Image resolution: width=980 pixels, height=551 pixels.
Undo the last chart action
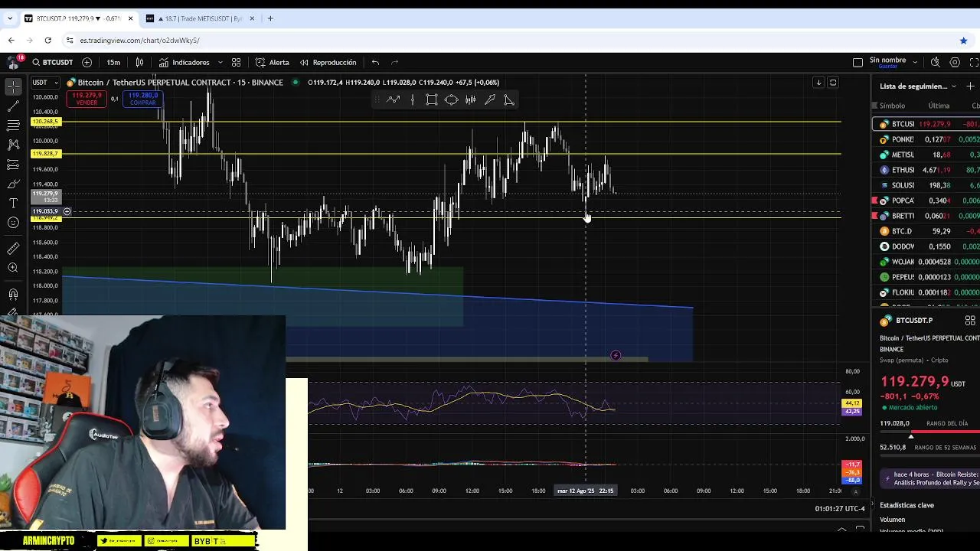375,63
